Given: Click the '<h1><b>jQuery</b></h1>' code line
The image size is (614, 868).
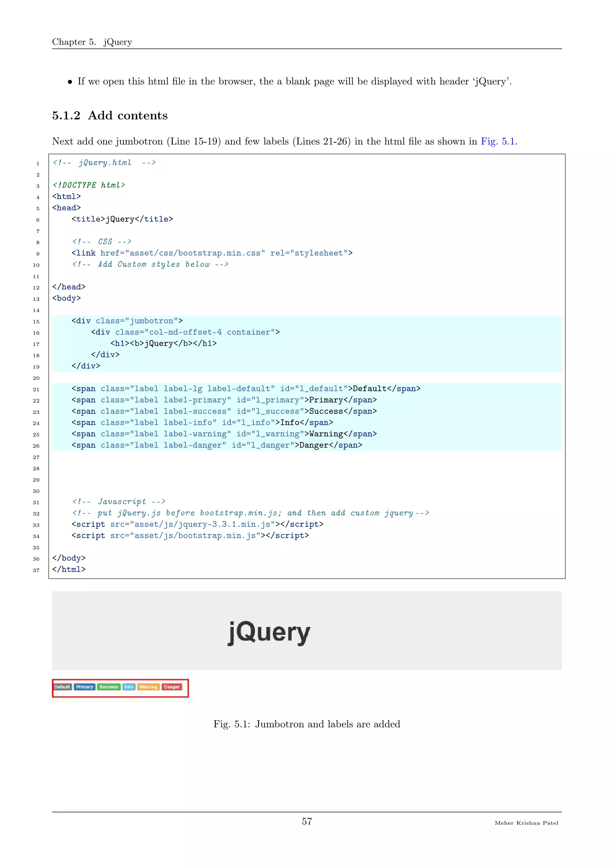Looking at the screenshot, I should coord(163,343).
